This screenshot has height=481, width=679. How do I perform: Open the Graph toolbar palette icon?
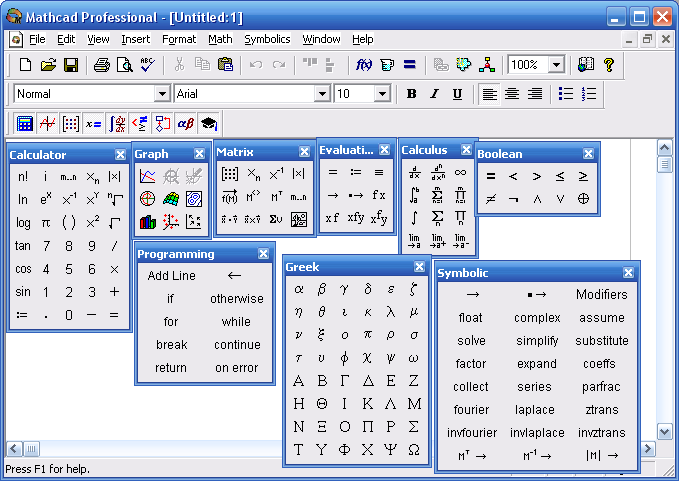[x=47, y=124]
